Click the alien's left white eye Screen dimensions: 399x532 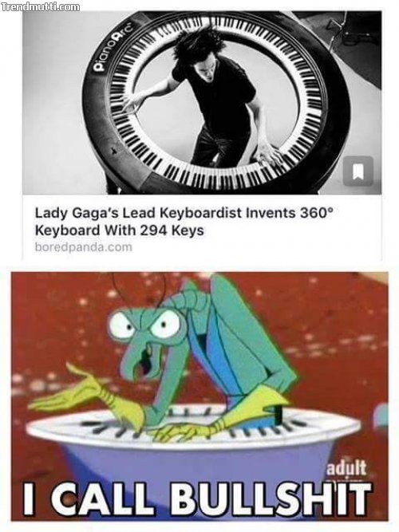[x=121, y=325]
